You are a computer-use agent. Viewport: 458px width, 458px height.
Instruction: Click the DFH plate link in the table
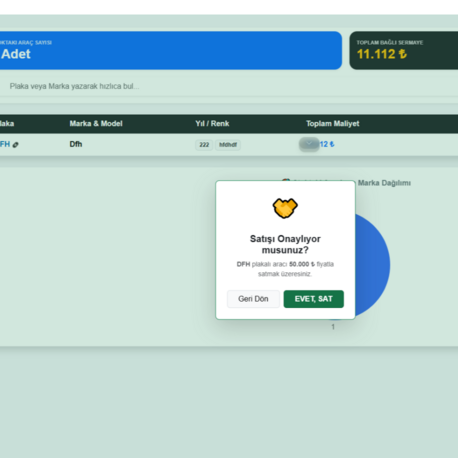[x=5, y=144]
